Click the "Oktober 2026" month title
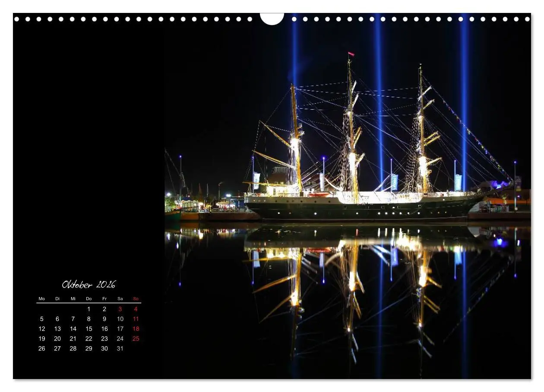544x392 pixels. click(89, 285)
